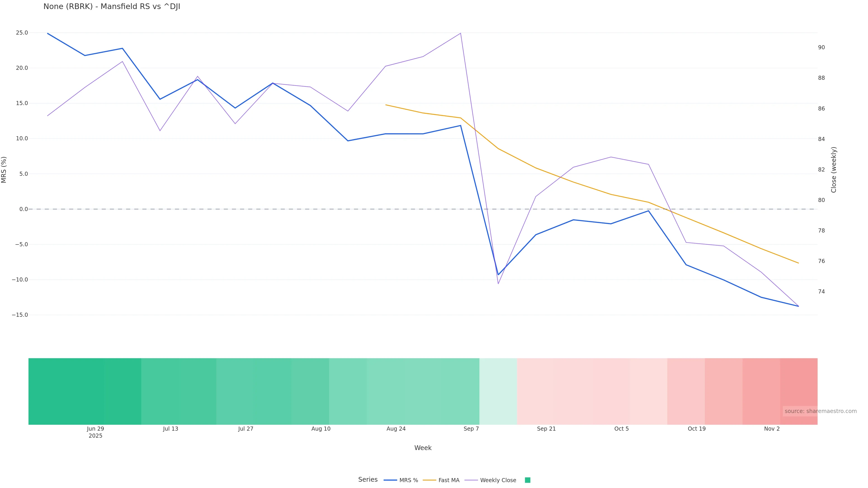
Task: Click the 0.0 tick on MRS axis
Action: [24, 209]
